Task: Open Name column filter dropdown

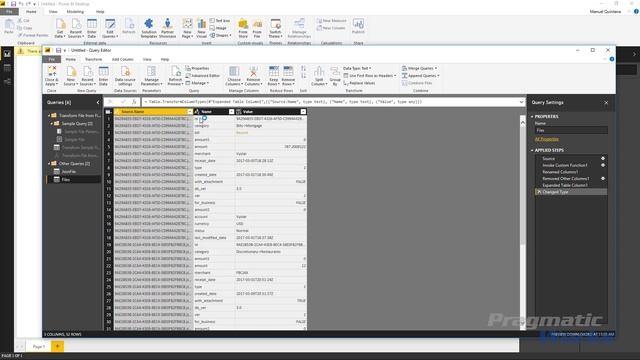Action: (231, 111)
